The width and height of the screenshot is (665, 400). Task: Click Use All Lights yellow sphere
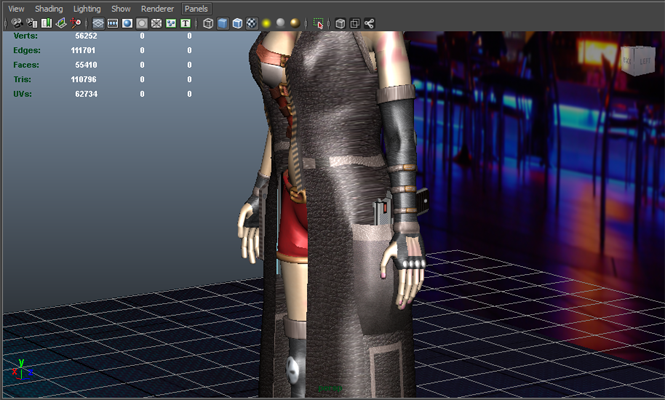coord(266,23)
